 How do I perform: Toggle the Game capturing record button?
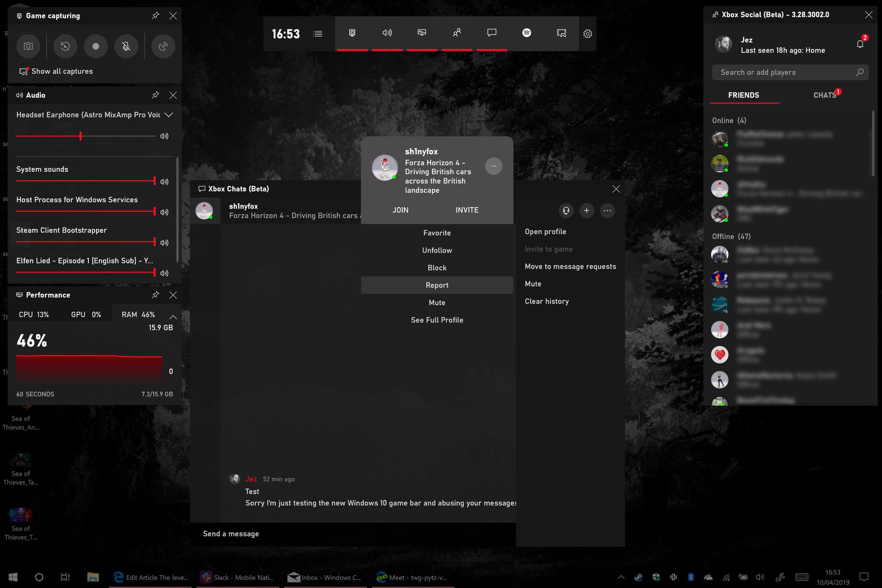click(x=94, y=46)
